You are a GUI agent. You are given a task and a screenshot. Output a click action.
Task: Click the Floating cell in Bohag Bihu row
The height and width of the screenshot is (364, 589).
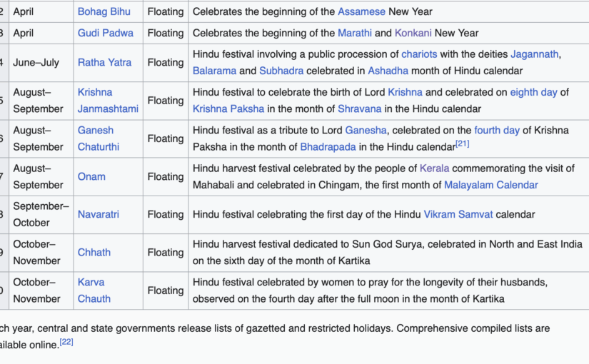(x=166, y=11)
